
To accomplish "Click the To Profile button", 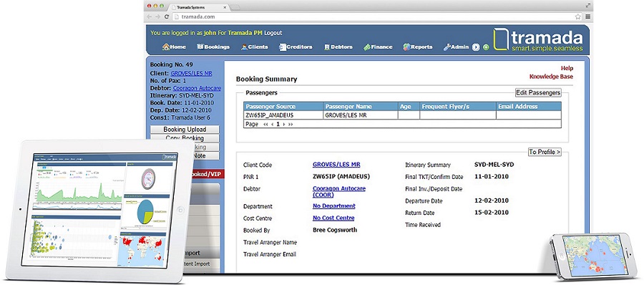I will (545, 152).
